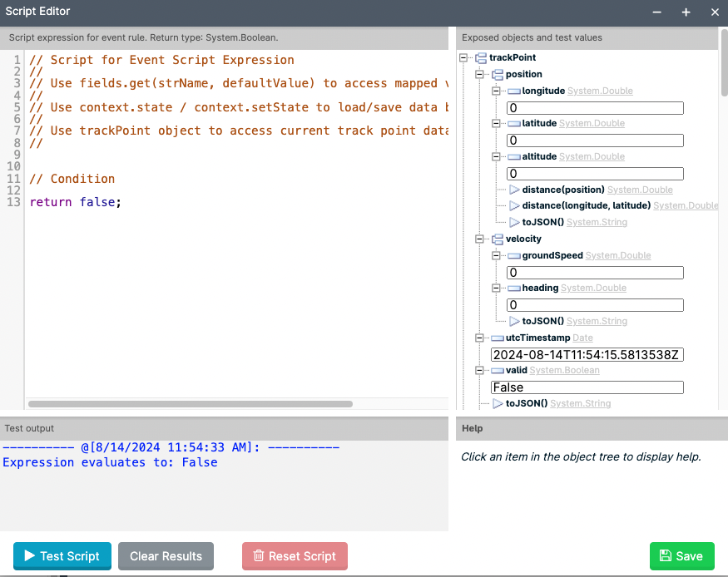The height and width of the screenshot is (577, 728).
Task: Collapse the groundSpeed node
Action: point(496,256)
